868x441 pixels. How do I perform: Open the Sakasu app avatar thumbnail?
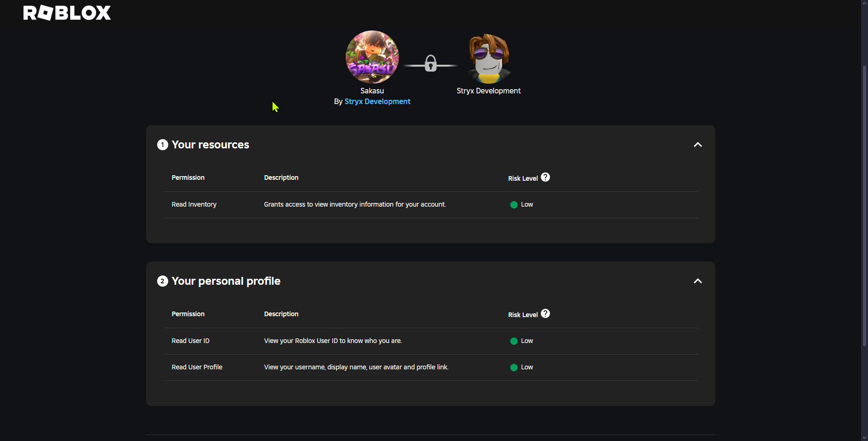(372, 57)
